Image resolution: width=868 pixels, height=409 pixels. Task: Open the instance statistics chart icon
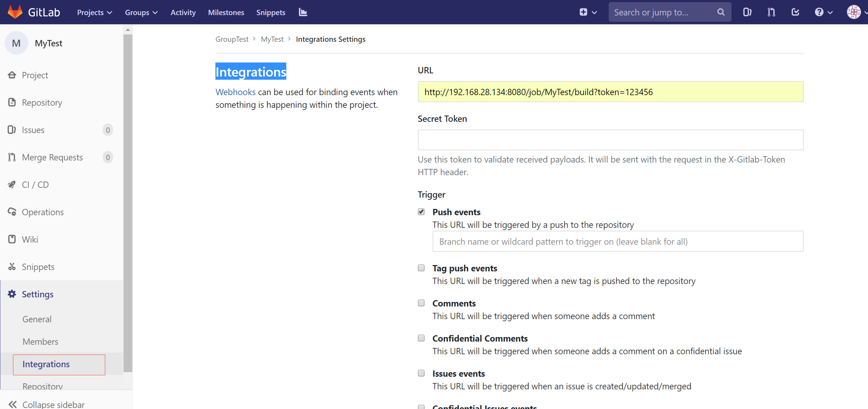pyautogui.click(x=303, y=12)
